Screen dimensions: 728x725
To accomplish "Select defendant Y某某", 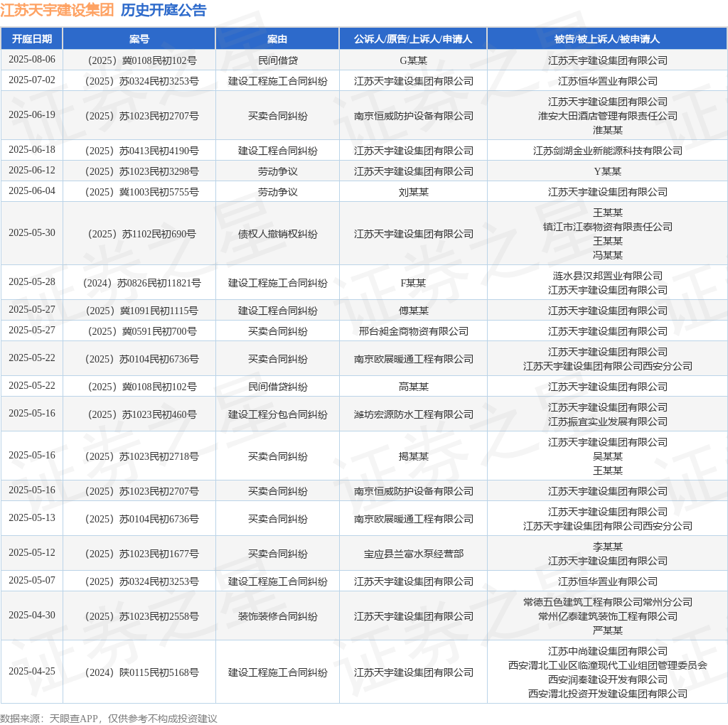I will [x=607, y=171].
